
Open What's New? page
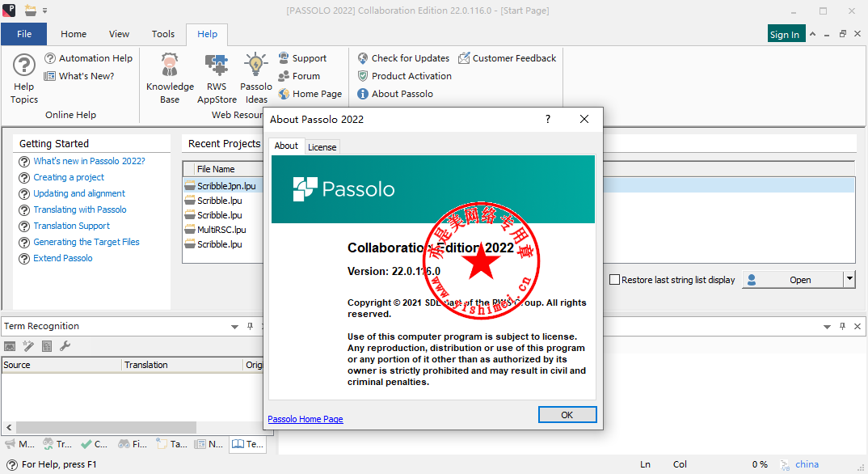tap(79, 76)
